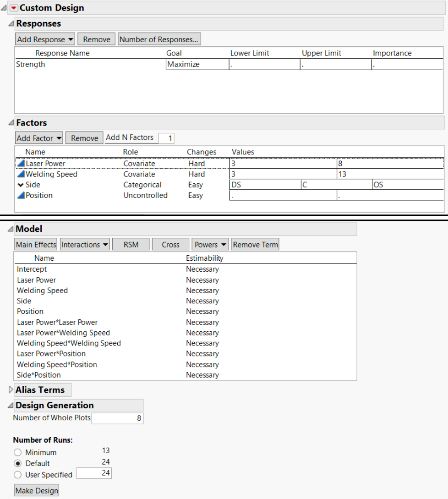The height and width of the screenshot is (499, 448).
Task: Expand the Alias Terms section
Action: click(x=10, y=390)
